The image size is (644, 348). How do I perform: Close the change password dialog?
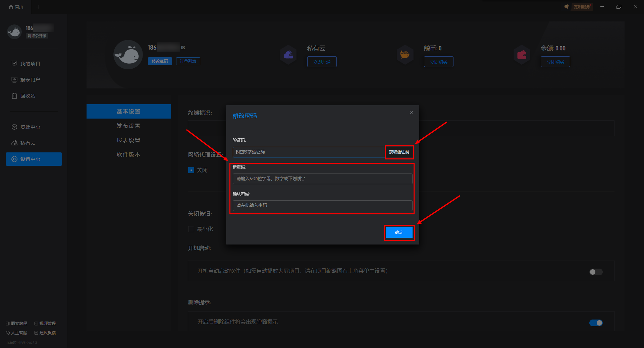coord(411,113)
